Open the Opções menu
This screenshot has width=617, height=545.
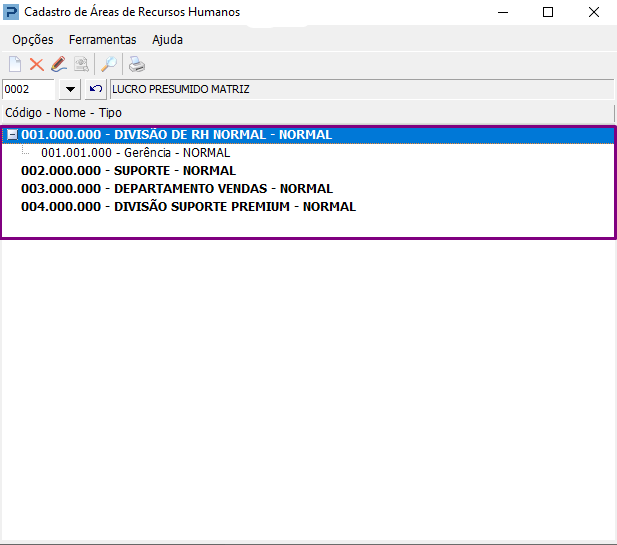point(33,40)
